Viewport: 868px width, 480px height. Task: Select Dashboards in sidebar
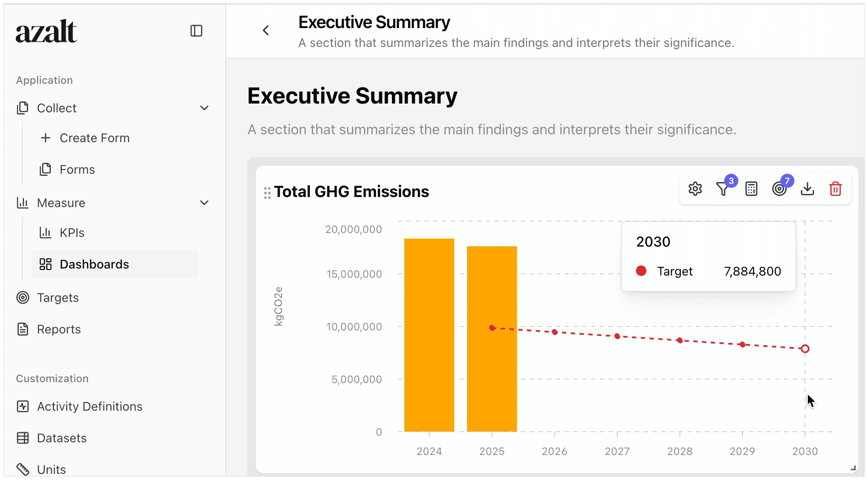(x=94, y=264)
